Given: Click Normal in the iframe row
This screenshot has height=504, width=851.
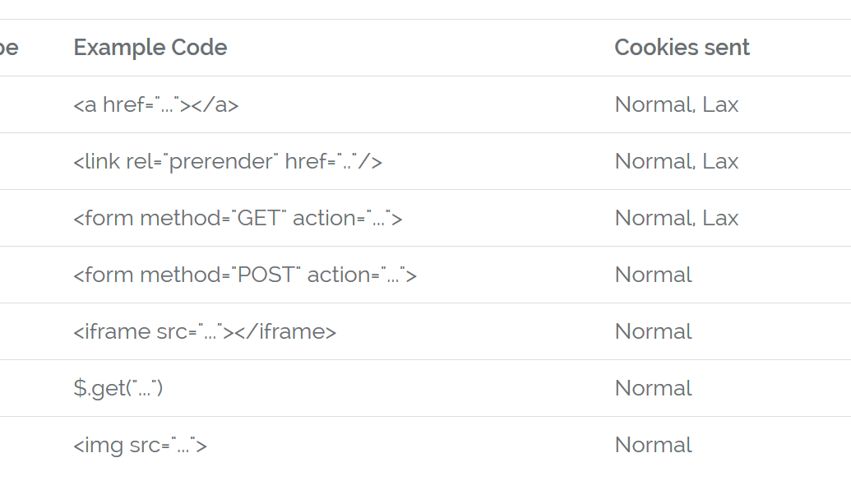Looking at the screenshot, I should [654, 331].
